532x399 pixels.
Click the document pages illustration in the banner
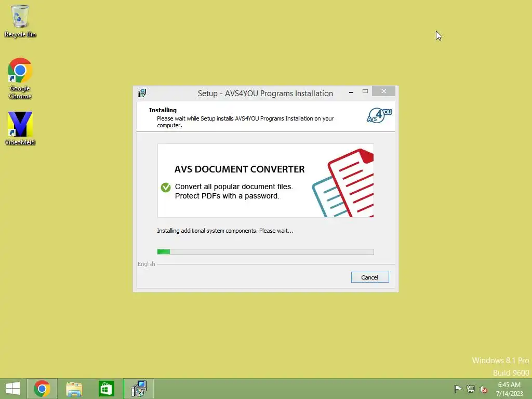coord(343,183)
